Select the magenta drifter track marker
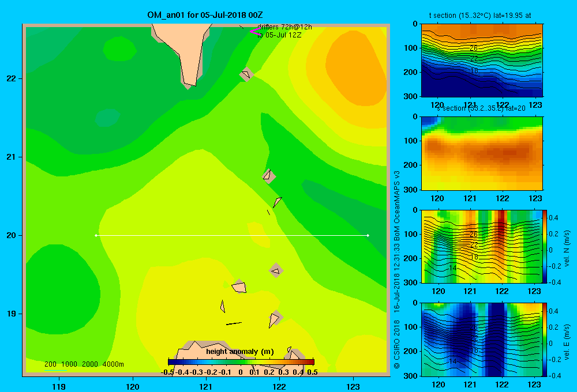Image resolution: width=577 pixels, height=392 pixels. pyautogui.click(x=255, y=31)
